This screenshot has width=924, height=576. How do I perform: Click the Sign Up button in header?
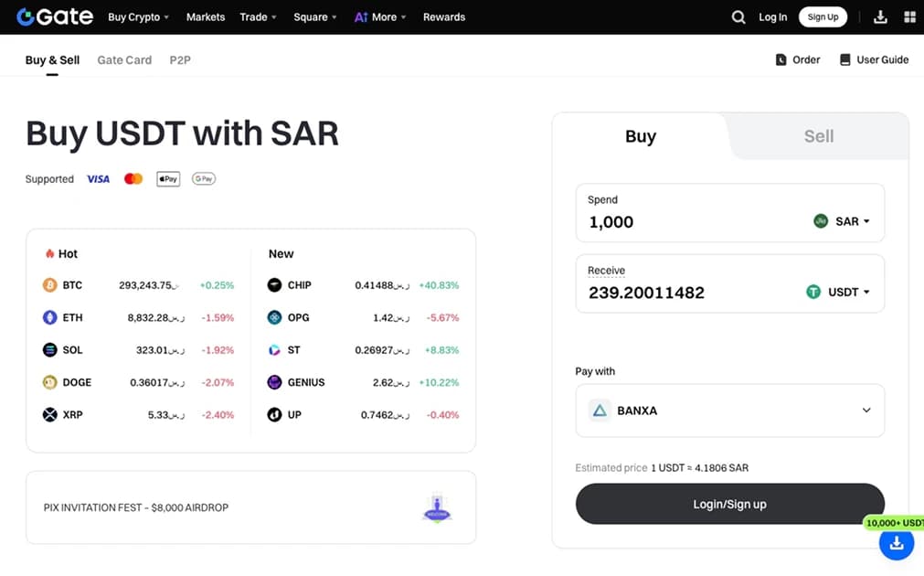pyautogui.click(x=823, y=17)
